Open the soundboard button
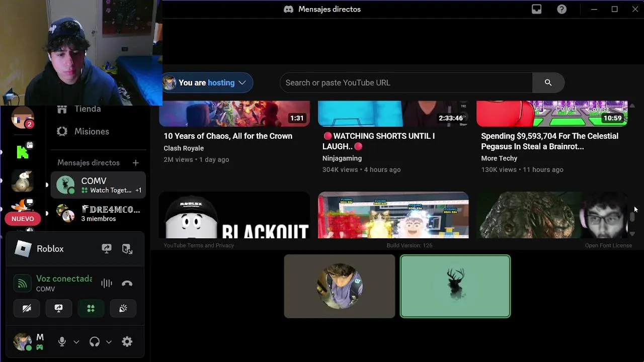 [x=123, y=308]
